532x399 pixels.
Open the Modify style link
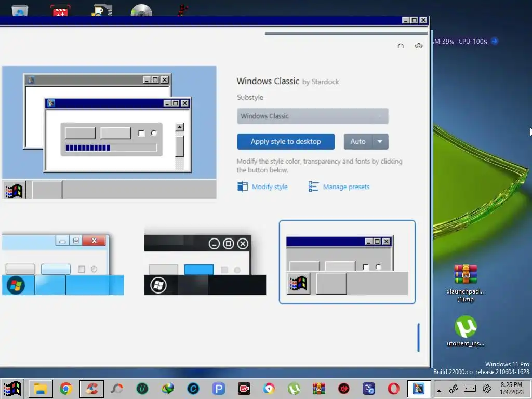[270, 187]
